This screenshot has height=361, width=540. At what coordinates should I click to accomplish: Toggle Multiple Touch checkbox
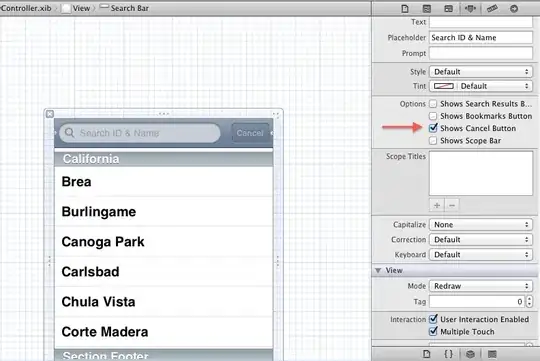point(433,331)
